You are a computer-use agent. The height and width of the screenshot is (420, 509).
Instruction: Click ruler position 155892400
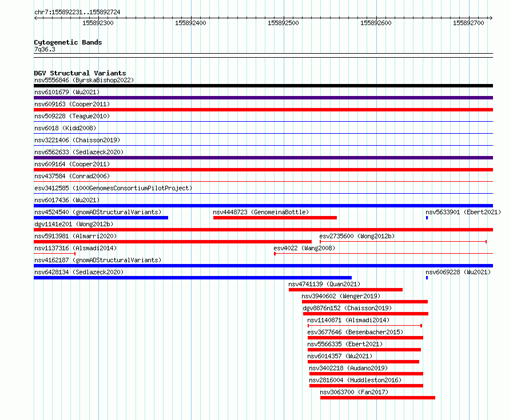[190, 23]
